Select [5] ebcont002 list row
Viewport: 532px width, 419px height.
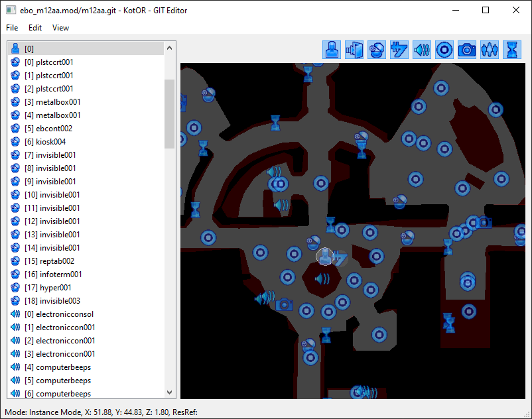point(86,129)
